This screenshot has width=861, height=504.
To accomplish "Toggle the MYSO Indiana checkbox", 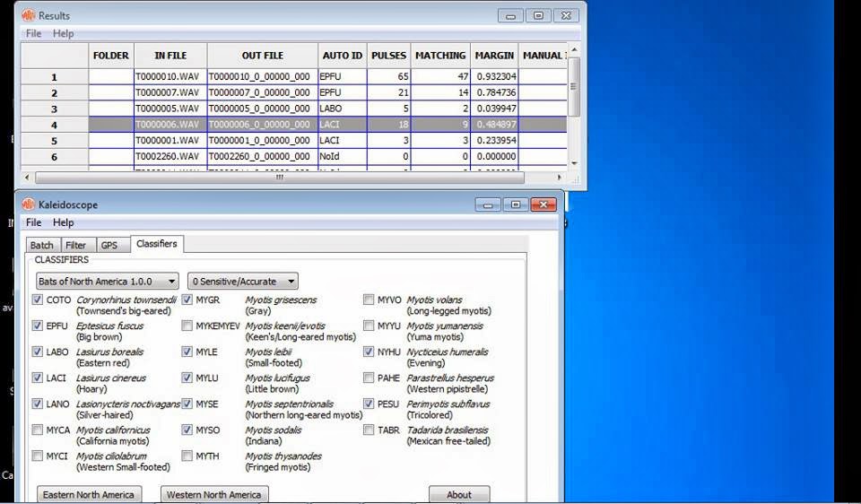I will click(187, 430).
